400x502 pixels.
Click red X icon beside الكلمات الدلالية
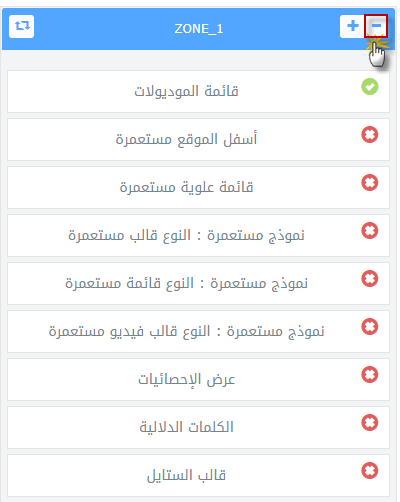tap(370, 423)
